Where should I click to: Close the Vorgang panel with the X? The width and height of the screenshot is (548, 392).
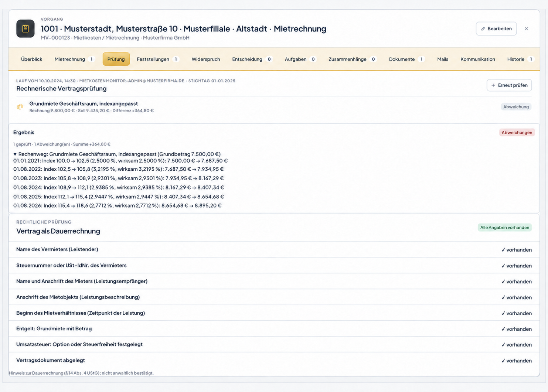[x=527, y=29]
